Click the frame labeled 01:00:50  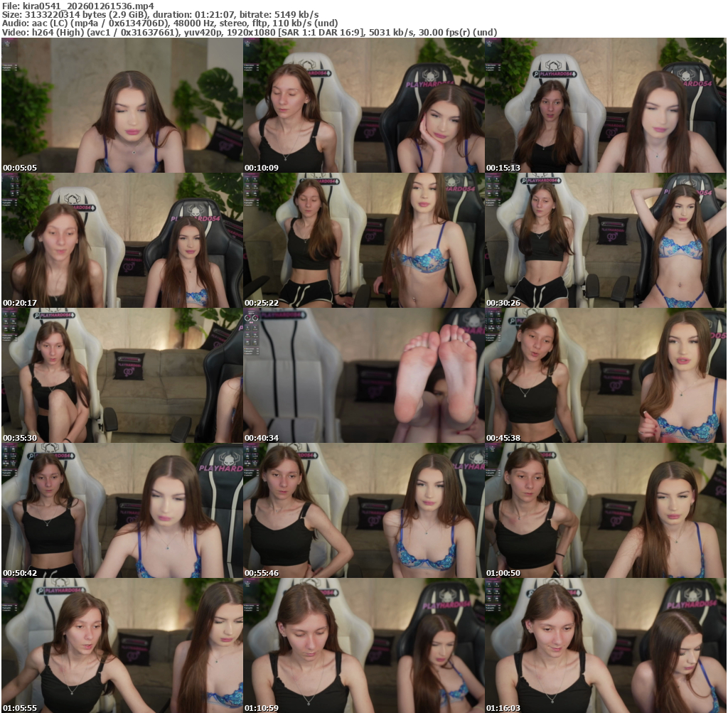[x=605, y=510]
